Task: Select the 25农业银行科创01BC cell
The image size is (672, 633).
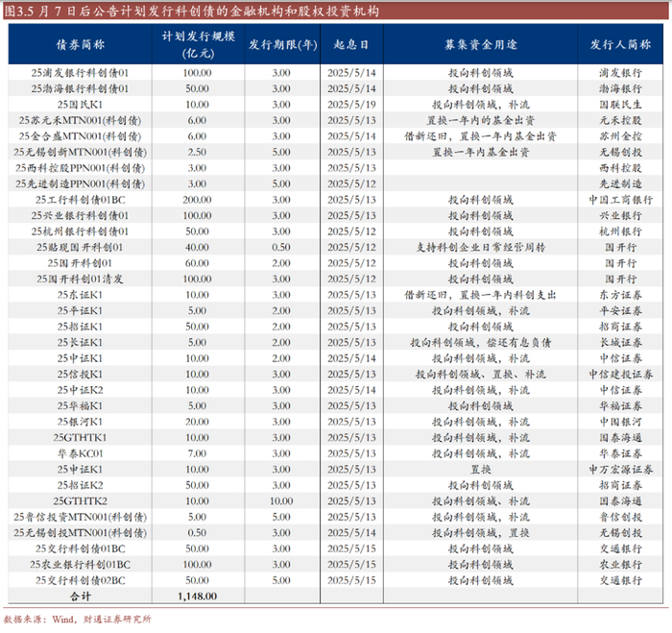Action: click(x=80, y=565)
